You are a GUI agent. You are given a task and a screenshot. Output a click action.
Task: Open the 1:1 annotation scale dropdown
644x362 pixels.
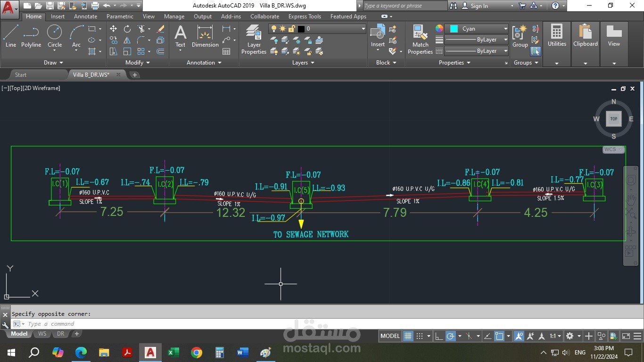pos(556,336)
